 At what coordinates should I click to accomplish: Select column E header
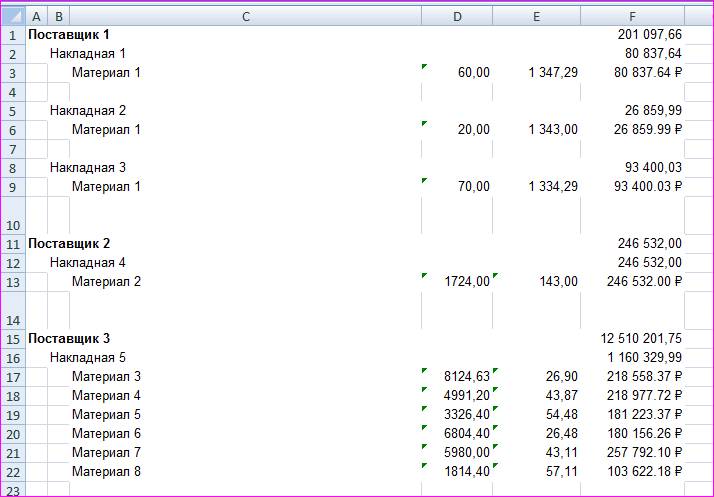click(537, 16)
